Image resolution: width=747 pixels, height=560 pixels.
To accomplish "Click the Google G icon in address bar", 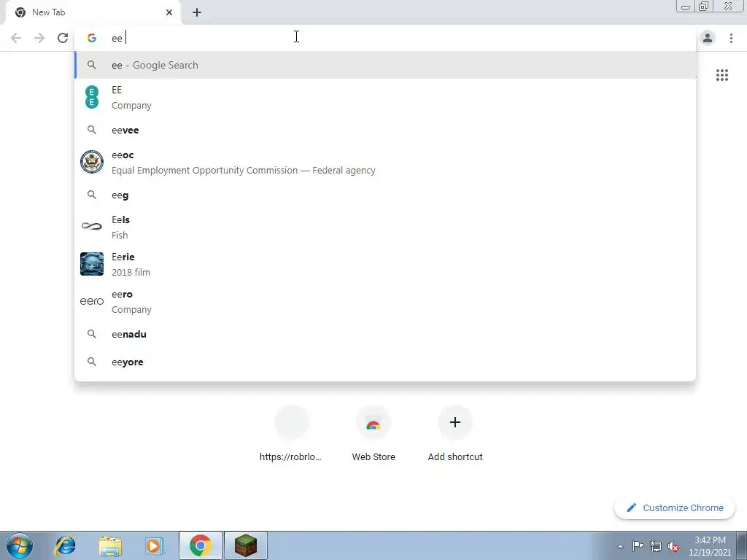I will coord(91,38).
